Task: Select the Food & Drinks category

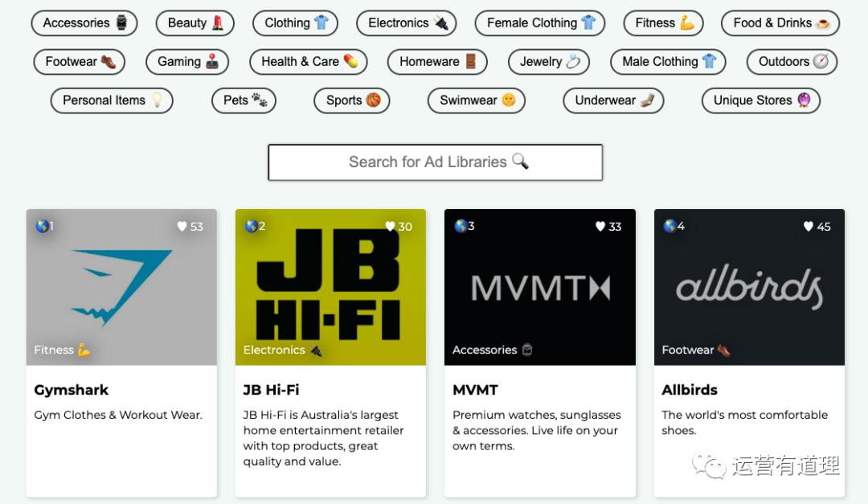Action: coord(780,23)
